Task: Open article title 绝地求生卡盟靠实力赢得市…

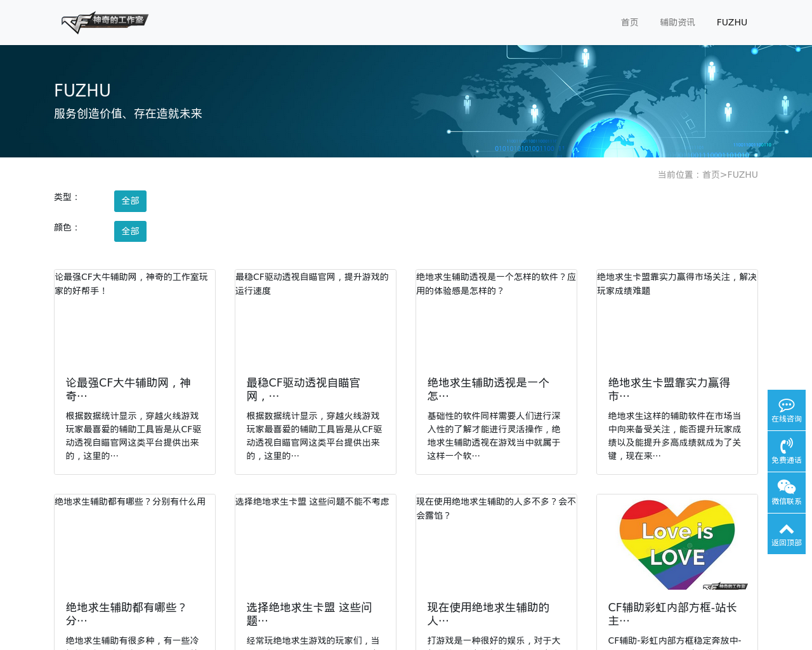Action: 669,389
